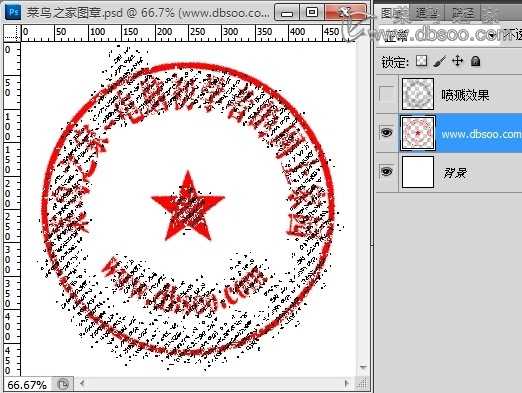Select the 背景 layer name
The height and width of the screenshot is (393, 522).
coord(455,173)
